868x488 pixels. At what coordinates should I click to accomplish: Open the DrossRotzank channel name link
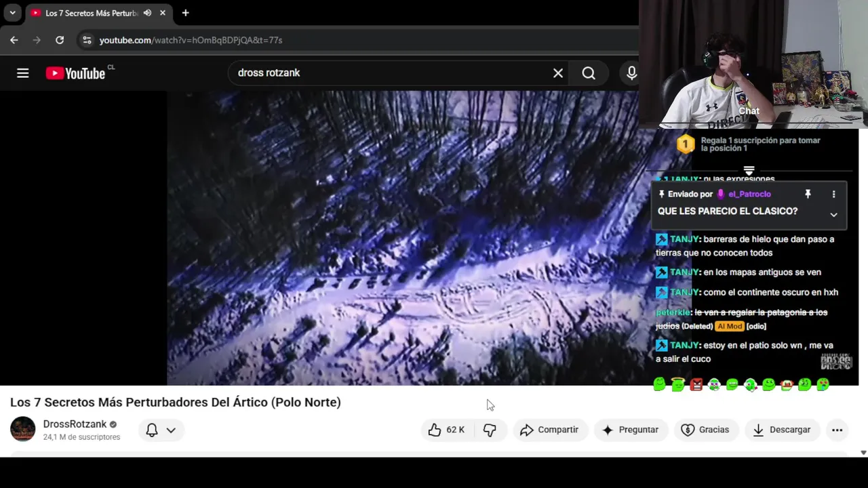[x=75, y=424]
